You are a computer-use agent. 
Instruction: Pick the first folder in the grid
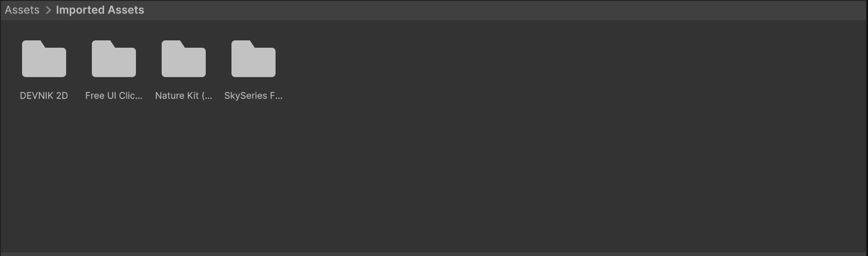point(44,59)
